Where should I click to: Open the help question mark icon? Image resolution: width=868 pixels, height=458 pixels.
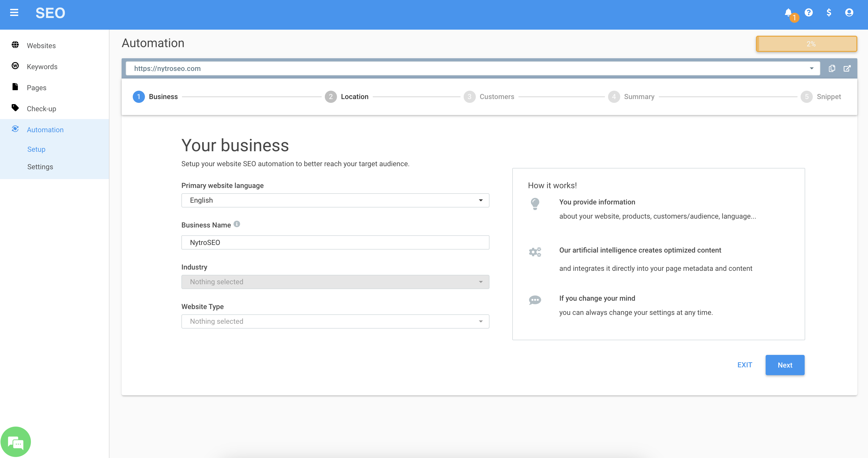click(x=809, y=13)
